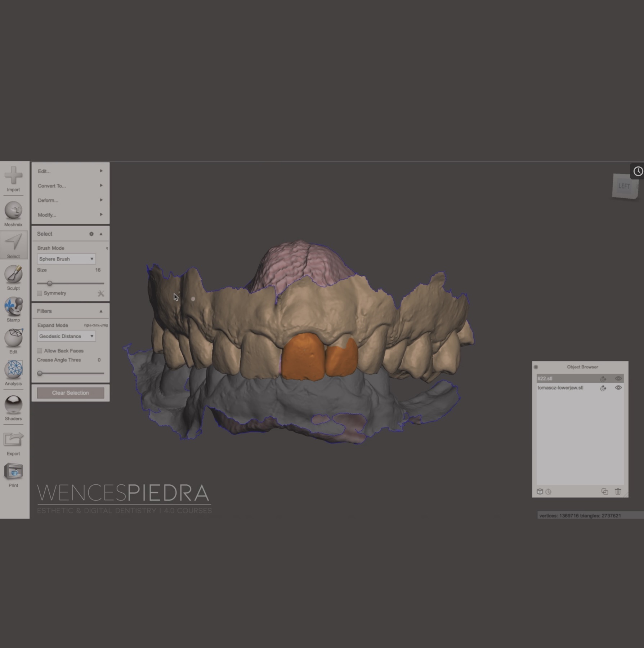Open the Sculpt tool
Viewport: 644px width, 648px height.
pos(13,278)
